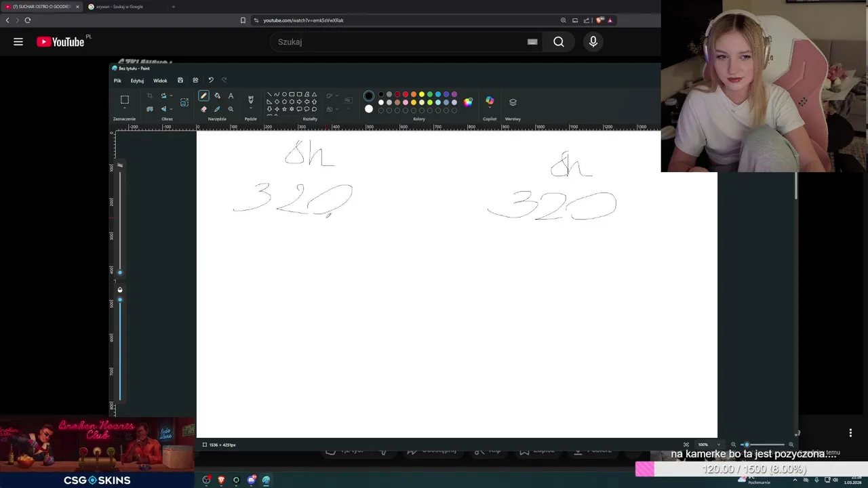The height and width of the screenshot is (488, 868).
Task: Select the Triangle shape
Action: (314, 94)
